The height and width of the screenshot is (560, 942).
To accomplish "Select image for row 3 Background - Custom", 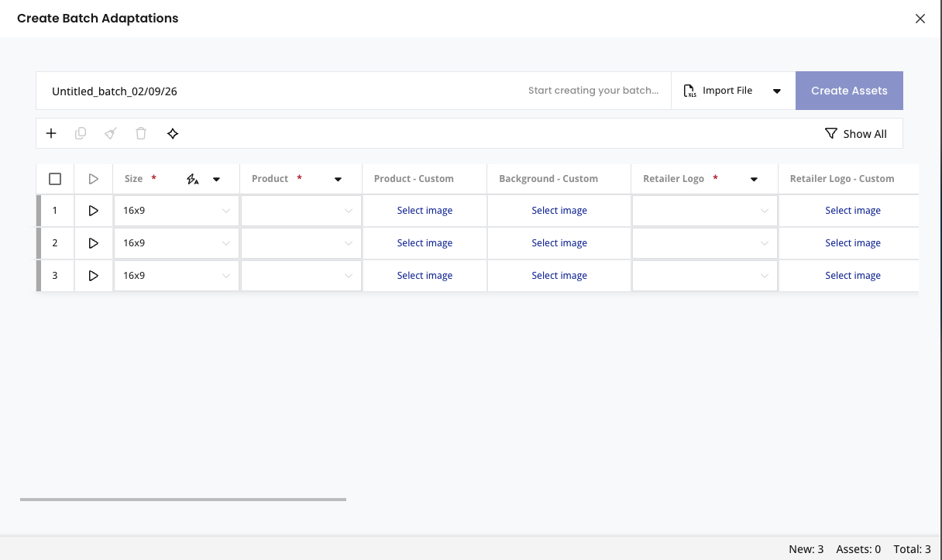I will (x=559, y=276).
